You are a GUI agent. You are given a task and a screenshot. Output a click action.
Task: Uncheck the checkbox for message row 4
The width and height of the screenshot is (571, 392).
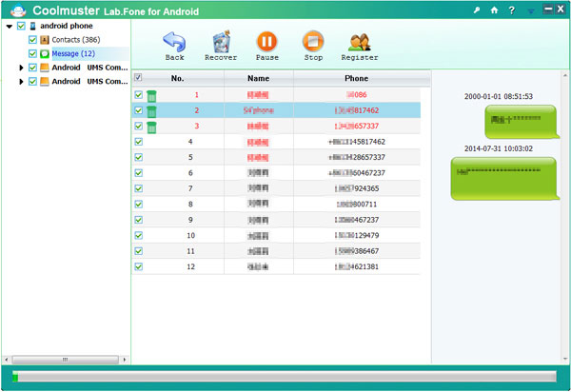(x=139, y=142)
